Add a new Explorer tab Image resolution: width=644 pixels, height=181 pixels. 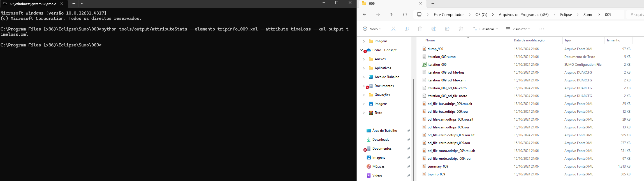[433, 4]
